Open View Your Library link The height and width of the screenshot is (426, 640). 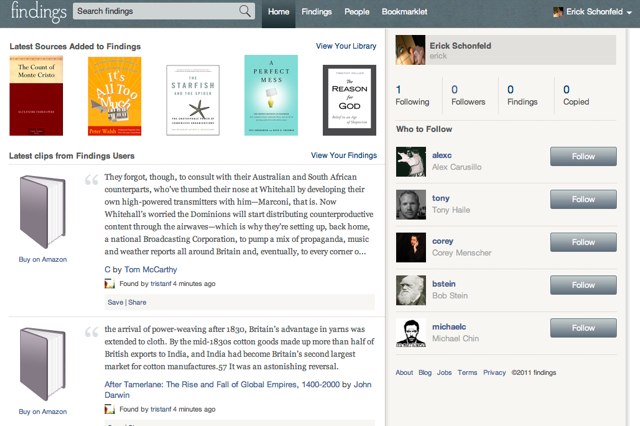[x=346, y=46]
